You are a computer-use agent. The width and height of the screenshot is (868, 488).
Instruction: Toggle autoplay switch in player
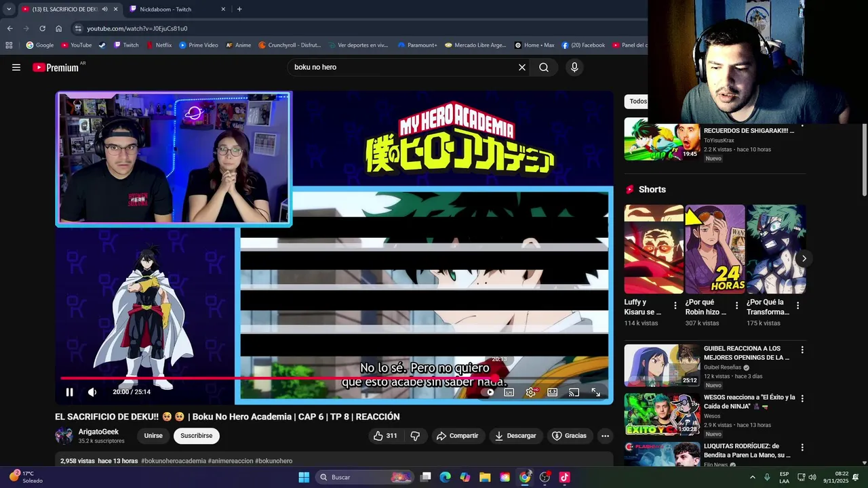click(488, 392)
